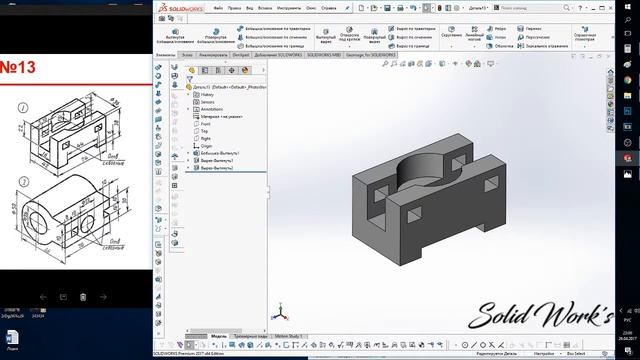This screenshot has height=360, width=640.
Task: Open Справочная геометрия reference geometry
Action: [x=585, y=34]
